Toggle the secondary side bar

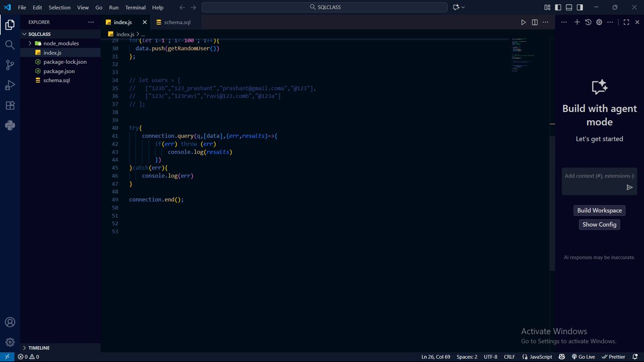(x=580, y=8)
